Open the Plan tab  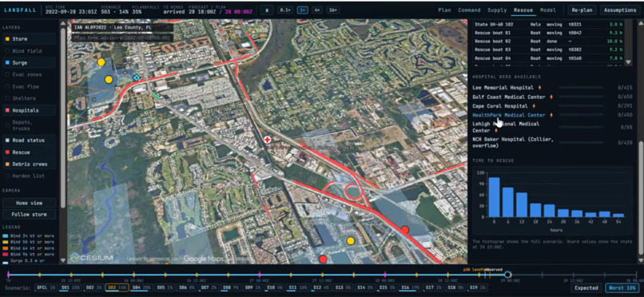click(x=444, y=10)
